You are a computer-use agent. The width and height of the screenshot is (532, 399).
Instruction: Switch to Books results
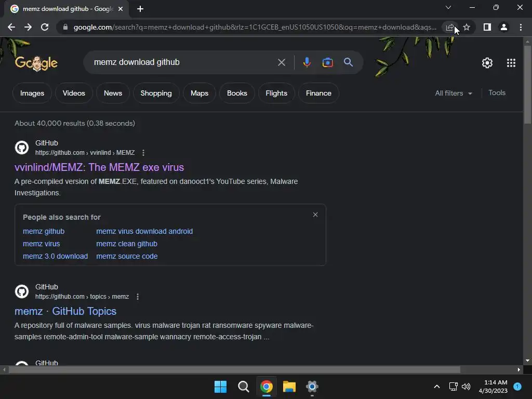coord(237,93)
